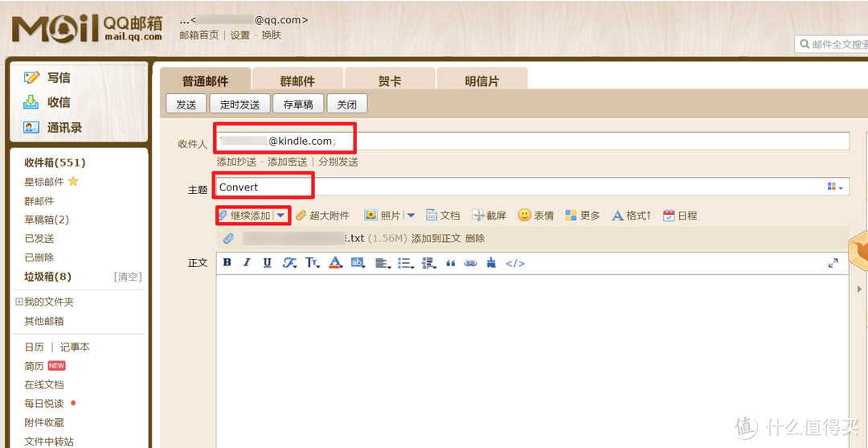Image resolution: width=868 pixels, height=448 pixels.
Task: Apply bold formatting in editor
Action: click(x=227, y=263)
